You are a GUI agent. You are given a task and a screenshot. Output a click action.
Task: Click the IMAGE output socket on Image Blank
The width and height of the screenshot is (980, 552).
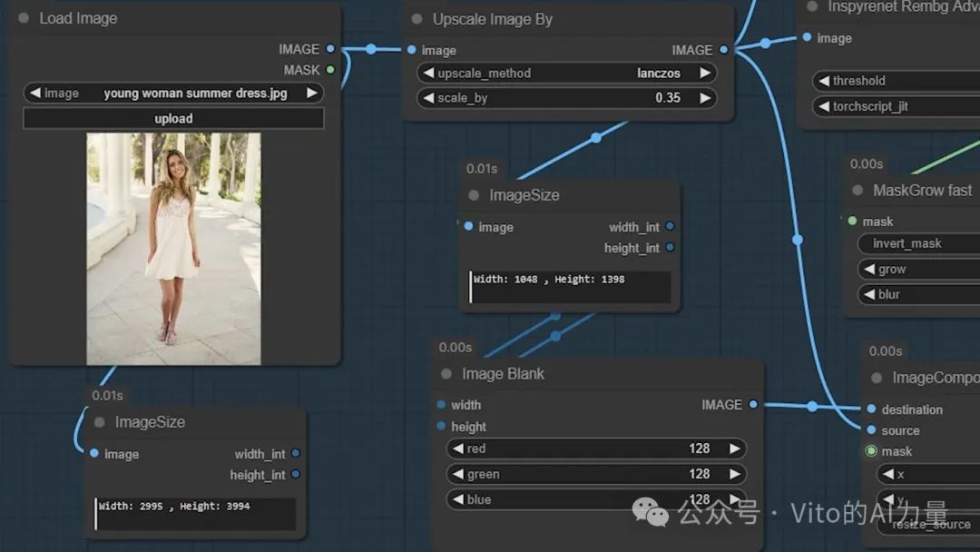[x=753, y=404]
